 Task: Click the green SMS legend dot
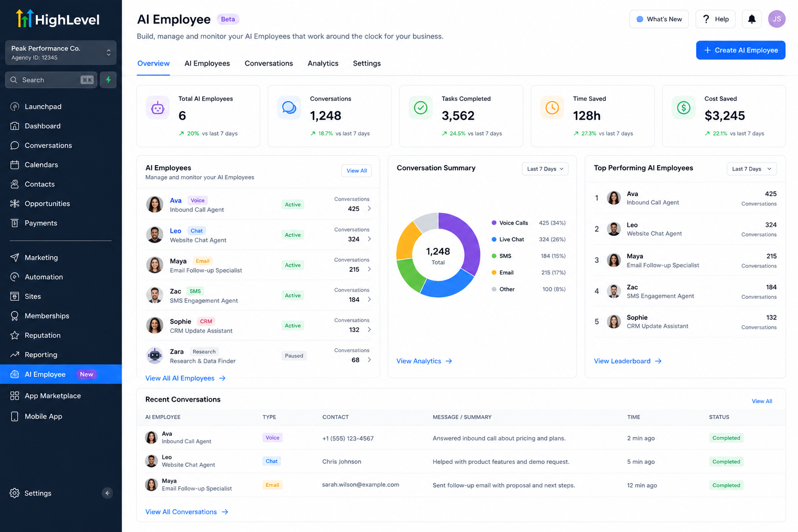[x=494, y=256]
